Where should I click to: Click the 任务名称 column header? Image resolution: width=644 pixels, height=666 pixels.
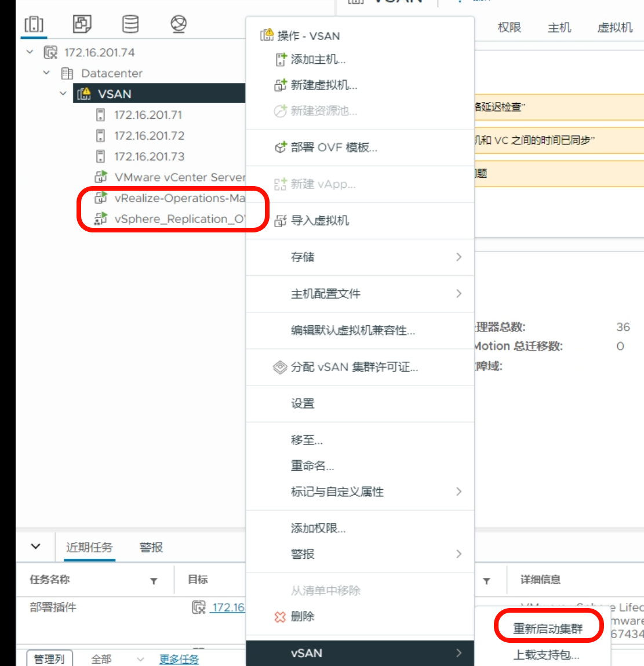click(x=50, y=580)
